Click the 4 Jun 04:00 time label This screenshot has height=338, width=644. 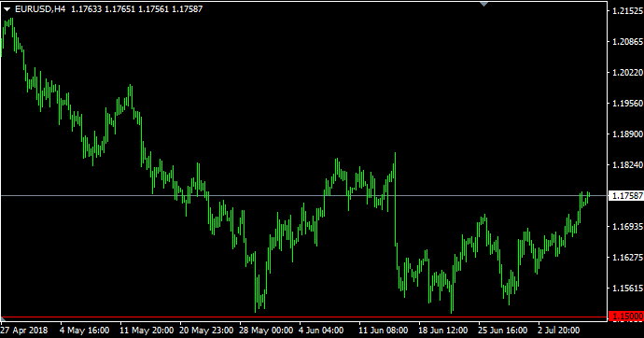pos(321,331)
